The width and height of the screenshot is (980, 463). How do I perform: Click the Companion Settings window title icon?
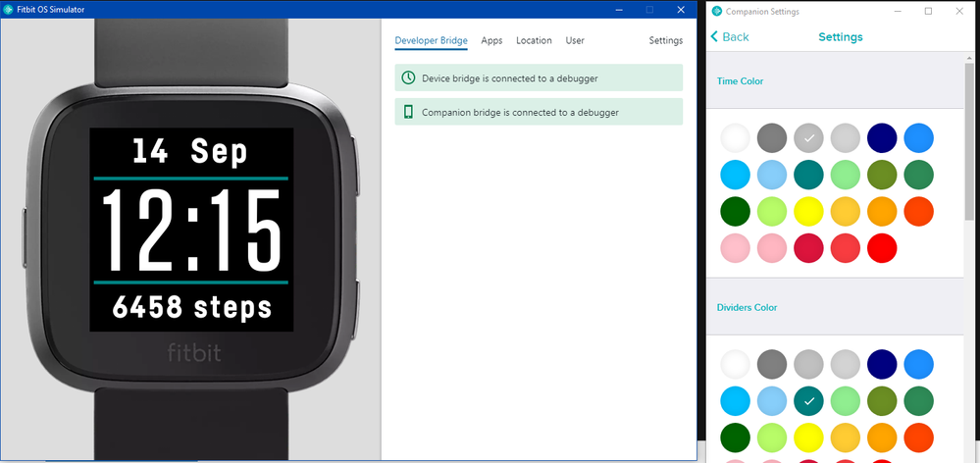click(717, 11)
